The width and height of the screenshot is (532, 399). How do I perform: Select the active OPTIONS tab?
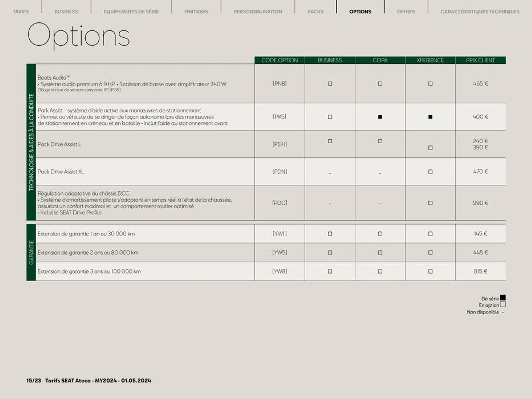click(x=360, y=12)
